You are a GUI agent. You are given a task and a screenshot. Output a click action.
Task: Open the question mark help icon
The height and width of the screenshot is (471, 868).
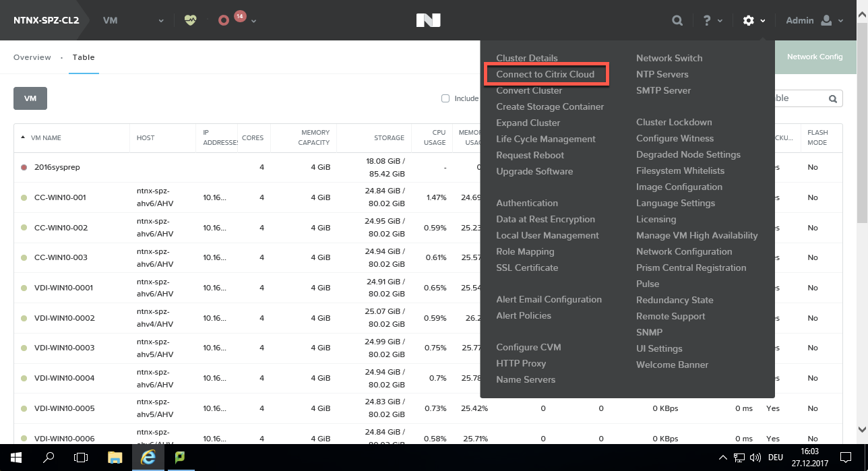point(706,20)
